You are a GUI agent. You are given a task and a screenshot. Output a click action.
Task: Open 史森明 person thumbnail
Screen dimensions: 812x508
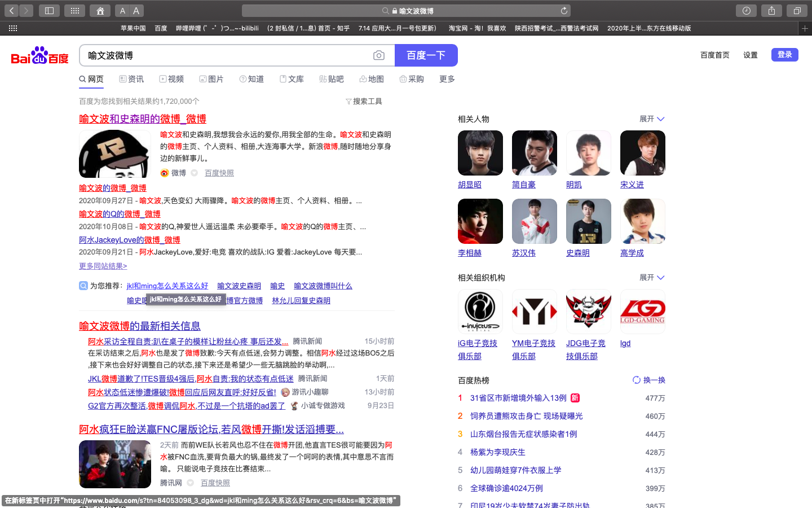(x=589, y=221)
